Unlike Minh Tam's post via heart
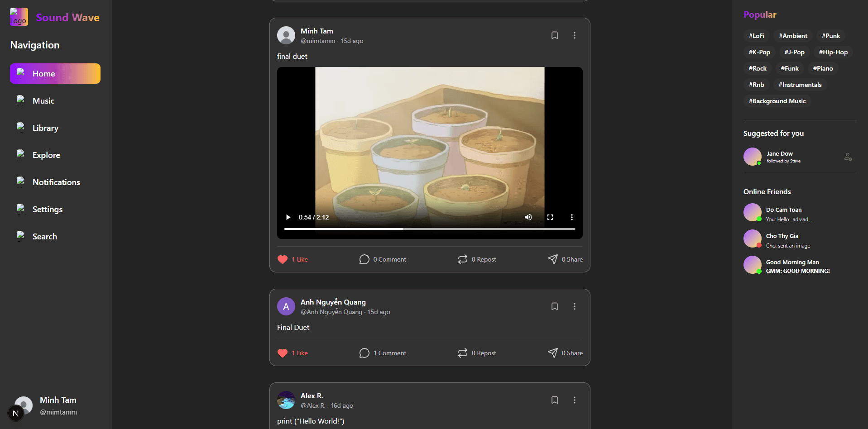The height and width of the screenshot is (429, 868). [x=283, y=259]
